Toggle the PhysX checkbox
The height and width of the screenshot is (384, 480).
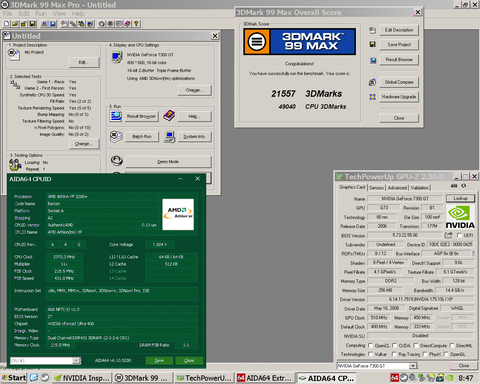point(425,354)
